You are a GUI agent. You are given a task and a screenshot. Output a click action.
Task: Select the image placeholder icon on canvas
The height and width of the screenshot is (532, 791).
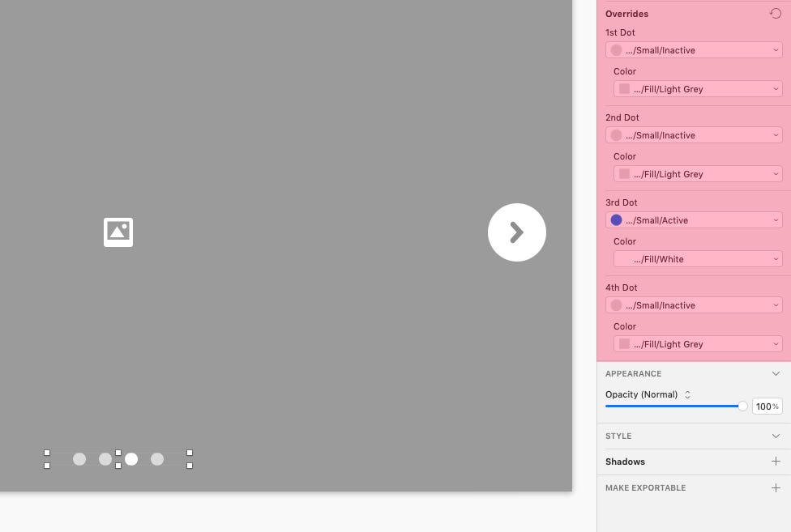pyautogui.click(x=118, y=232)
